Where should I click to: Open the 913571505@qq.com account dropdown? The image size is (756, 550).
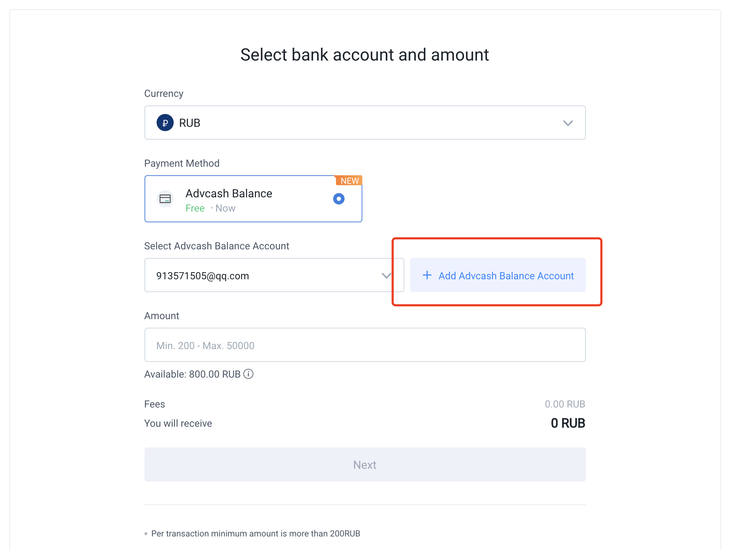[x=274, y=275]
